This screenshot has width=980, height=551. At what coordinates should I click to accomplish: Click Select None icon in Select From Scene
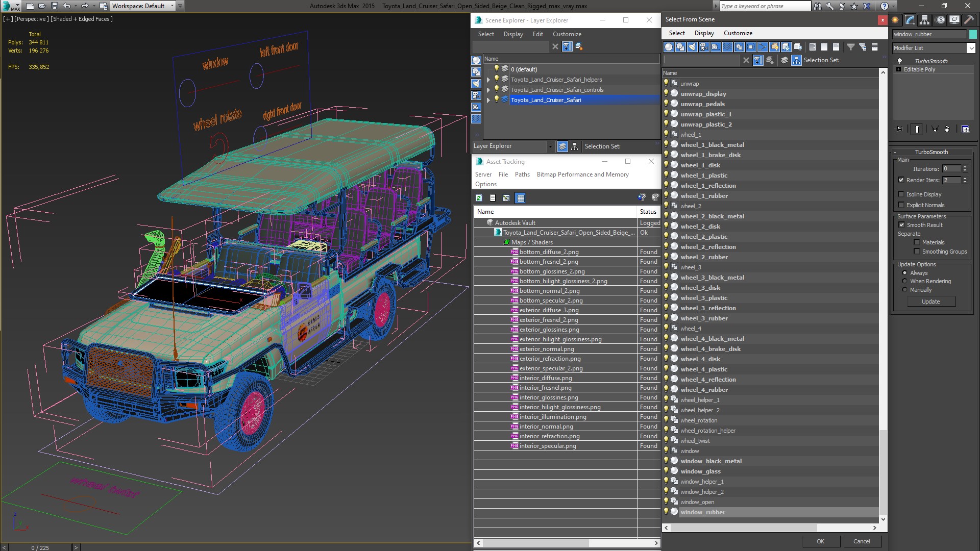point(824,47)
